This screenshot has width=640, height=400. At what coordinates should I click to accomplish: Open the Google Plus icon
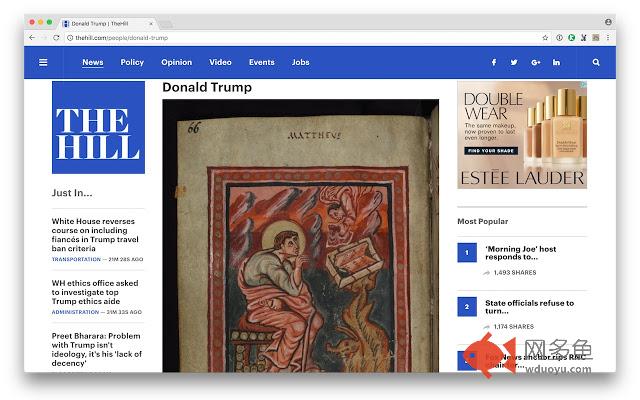(x=536, y=62)
